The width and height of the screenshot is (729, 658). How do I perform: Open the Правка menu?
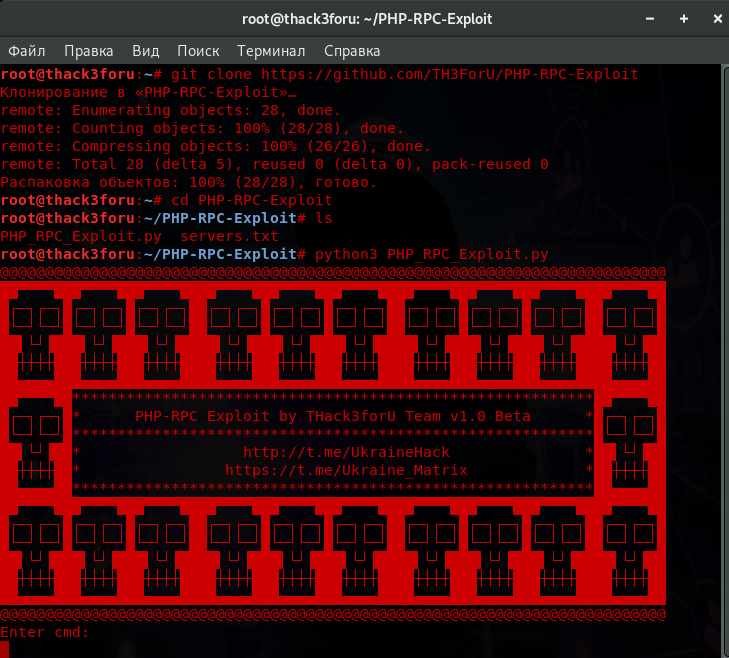click(x=88, y=51)
